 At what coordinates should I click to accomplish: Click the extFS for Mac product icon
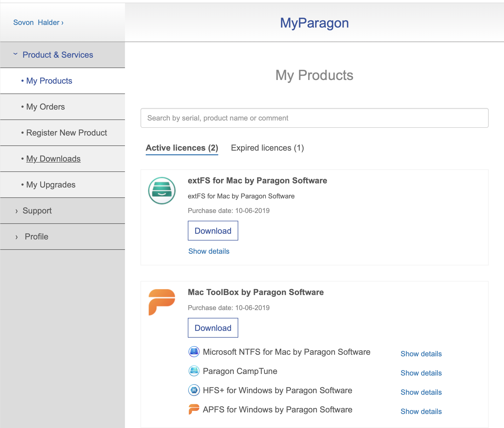coord(162,191)
